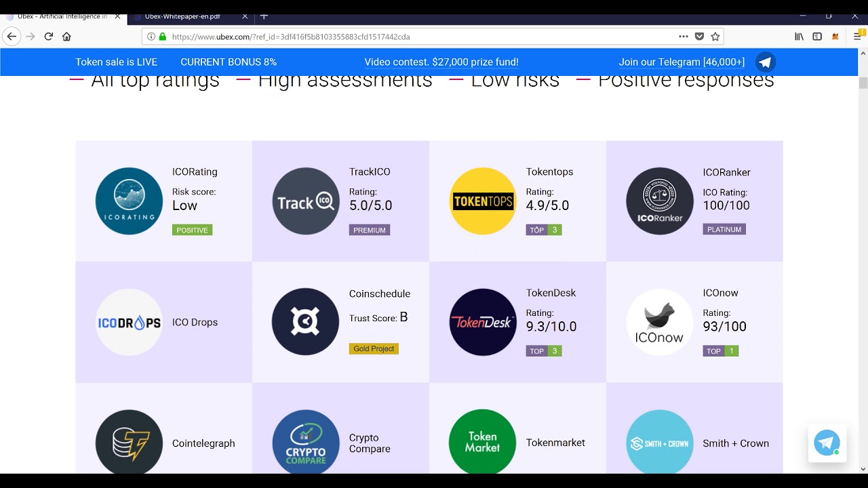Click the site info icon in address bar
Viewport: 868px width, 488px height.
pyautogui.click(x=151, y=37)
